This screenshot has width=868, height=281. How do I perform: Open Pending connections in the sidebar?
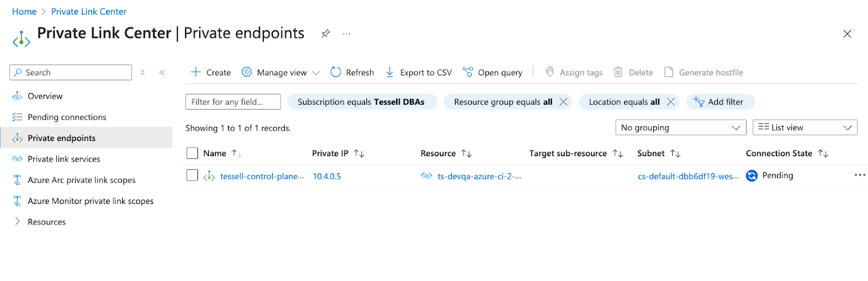(x=67, y=117)
